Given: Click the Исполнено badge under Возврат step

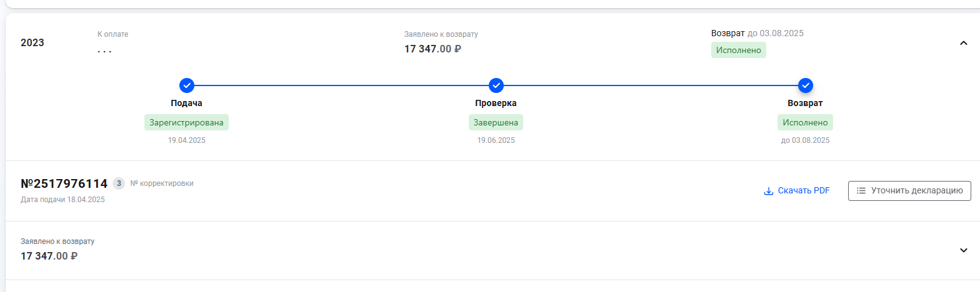Looking at the screenshot, I should click(x=805, y=122).
